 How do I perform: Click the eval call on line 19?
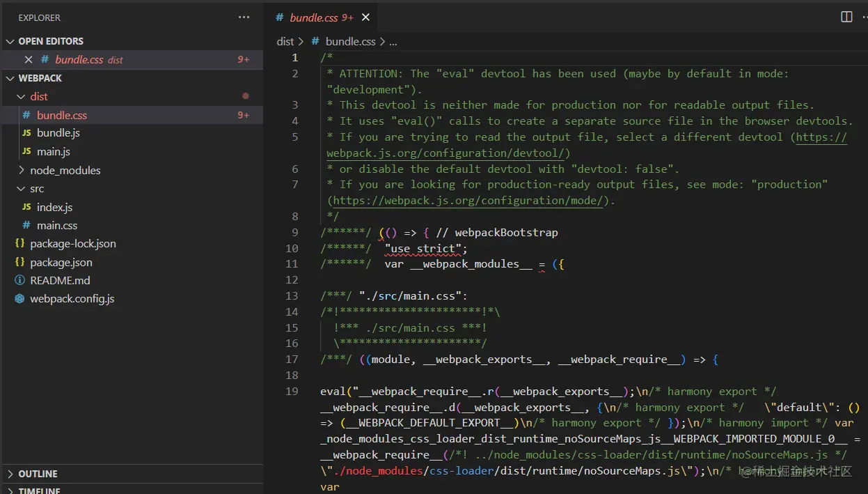(x=333, y=392)
